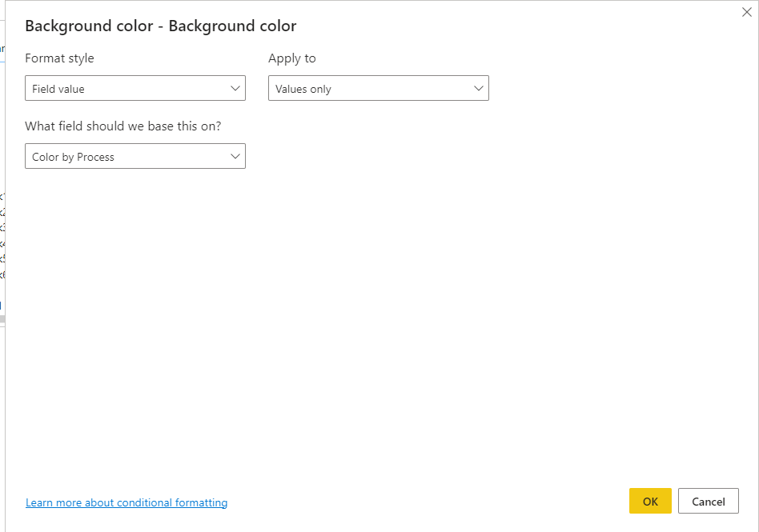Open the Format style dropdown

pos(135,89)
